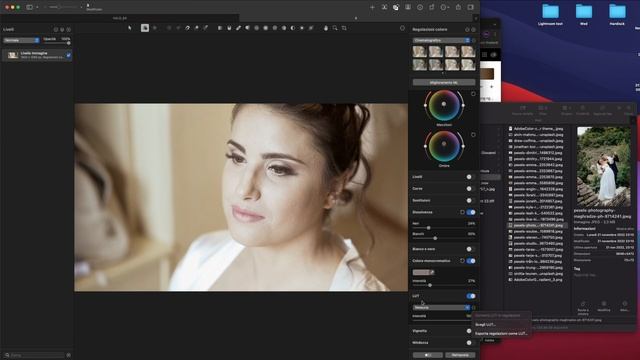Enable the Bianco e nero toggle
Screen dimensions: 640x360
470,249
